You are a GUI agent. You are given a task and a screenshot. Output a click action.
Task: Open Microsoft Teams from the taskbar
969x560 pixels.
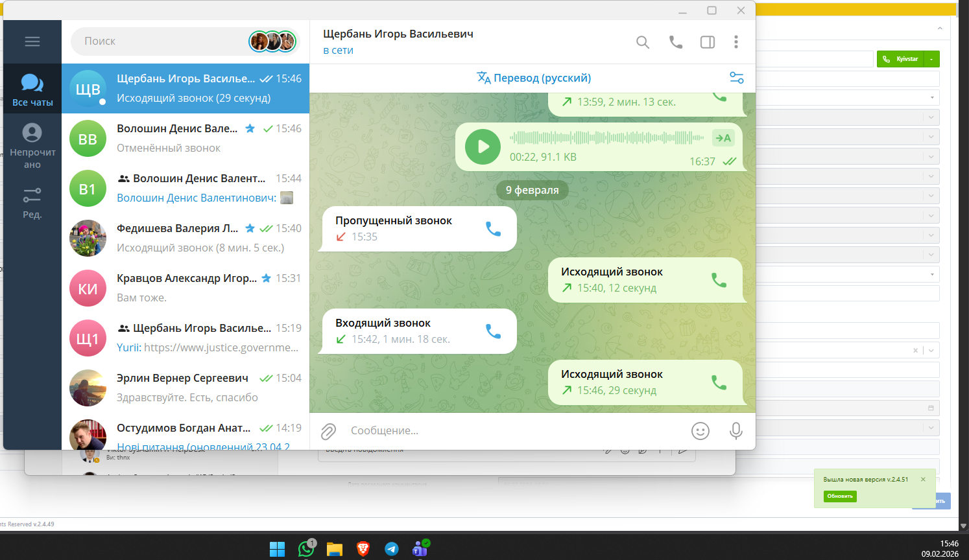(x=420, y=549)
